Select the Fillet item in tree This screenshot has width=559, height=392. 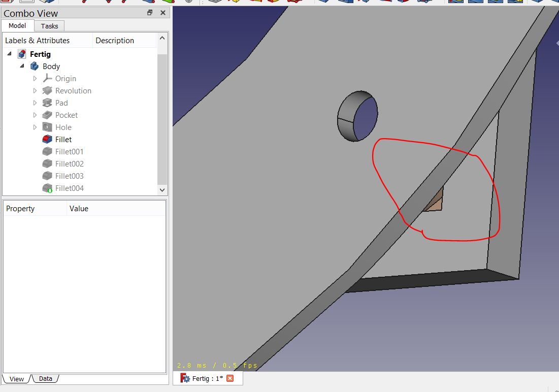point(63,139)
